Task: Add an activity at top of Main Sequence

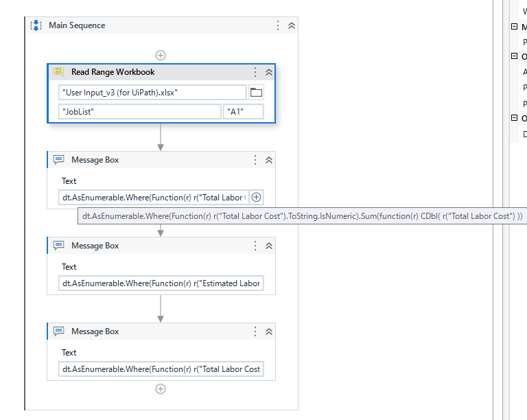Action: coord(161,56)
